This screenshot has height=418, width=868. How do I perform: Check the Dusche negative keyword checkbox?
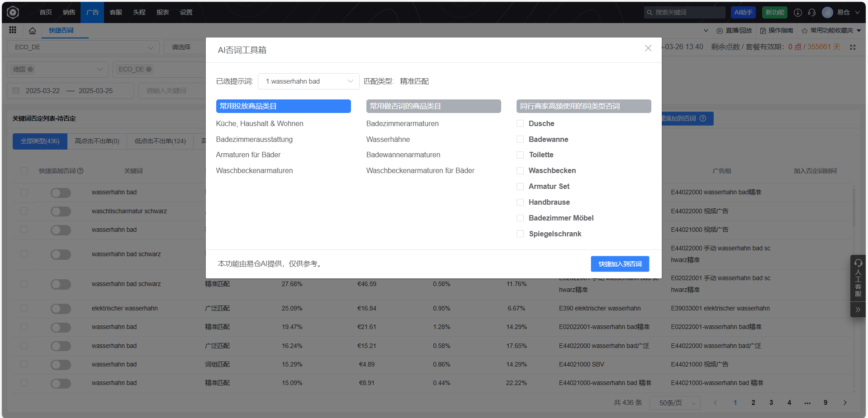click(520, 124)
